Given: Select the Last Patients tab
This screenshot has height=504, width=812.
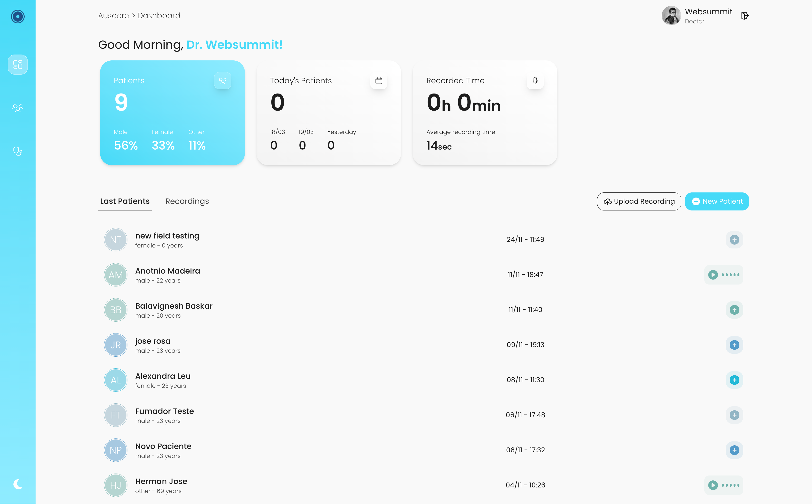Looking at the screenshot, I should (125, 201).
